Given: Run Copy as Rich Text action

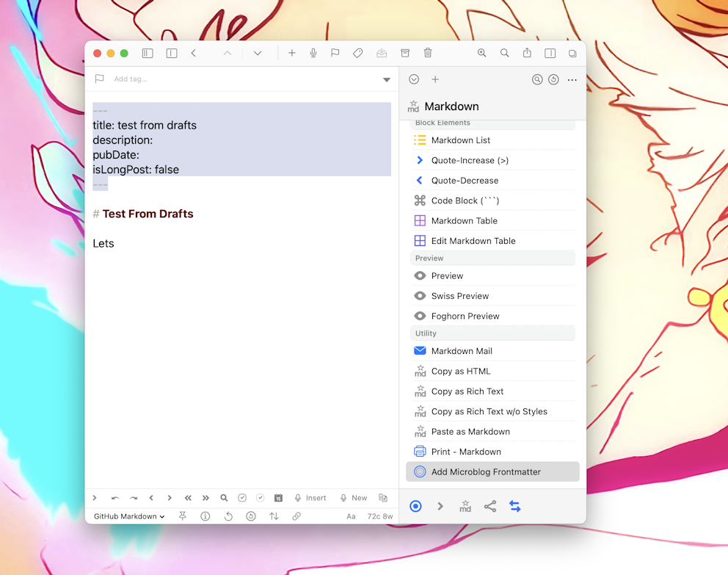Looking at the screenshot, I should point(492,391).
